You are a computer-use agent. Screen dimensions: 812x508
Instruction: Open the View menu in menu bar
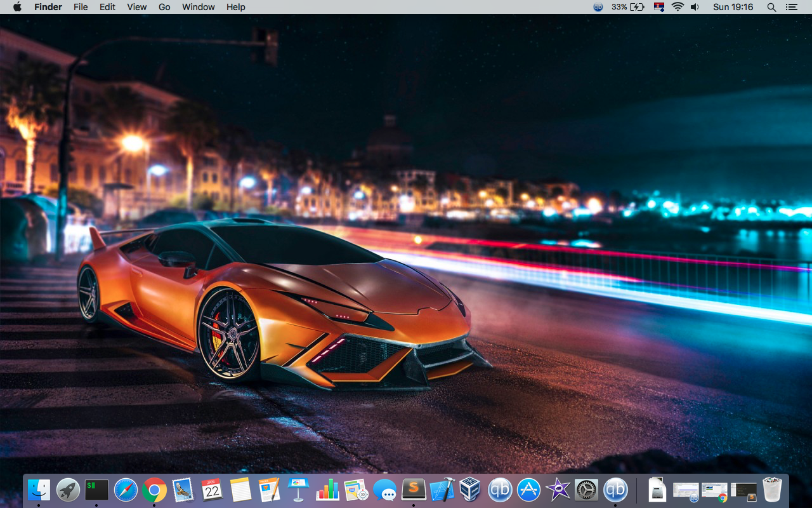136,7
